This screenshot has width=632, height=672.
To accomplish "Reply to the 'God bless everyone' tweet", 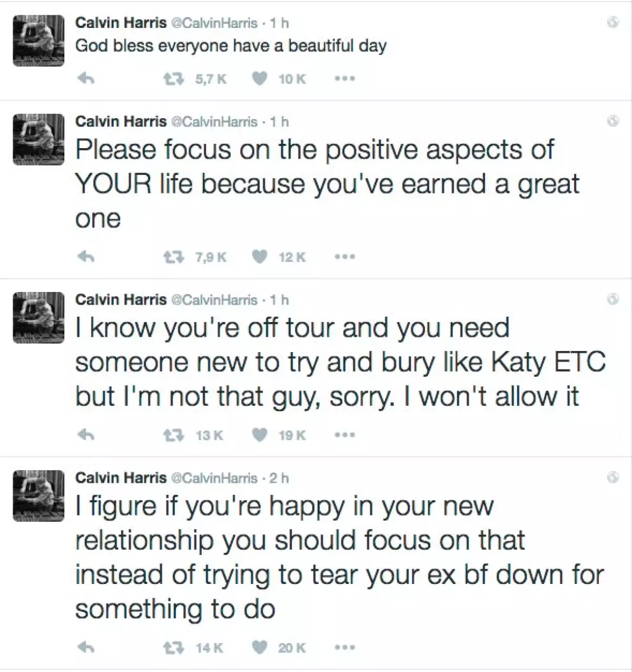I will tap(86, 79).
